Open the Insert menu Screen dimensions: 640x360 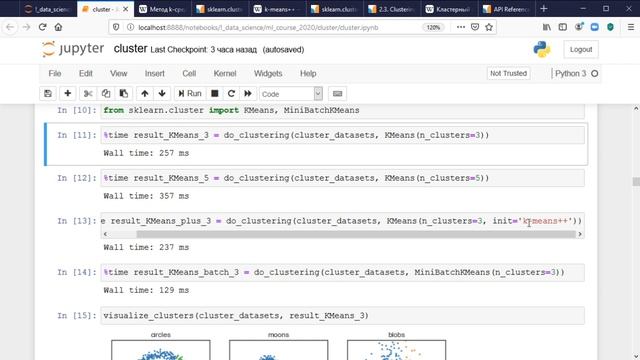[154, 73]
